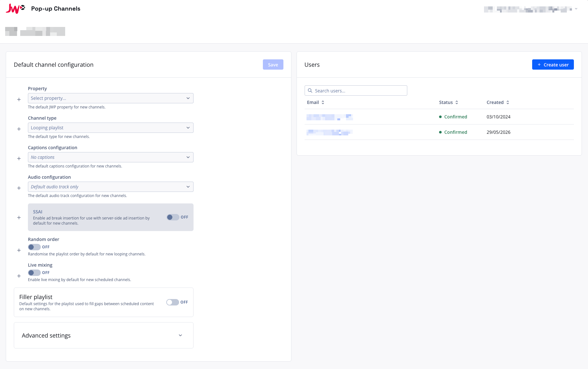Click the Users panel heading
Screen dimensions: 588x369
[x=312, y=64]
